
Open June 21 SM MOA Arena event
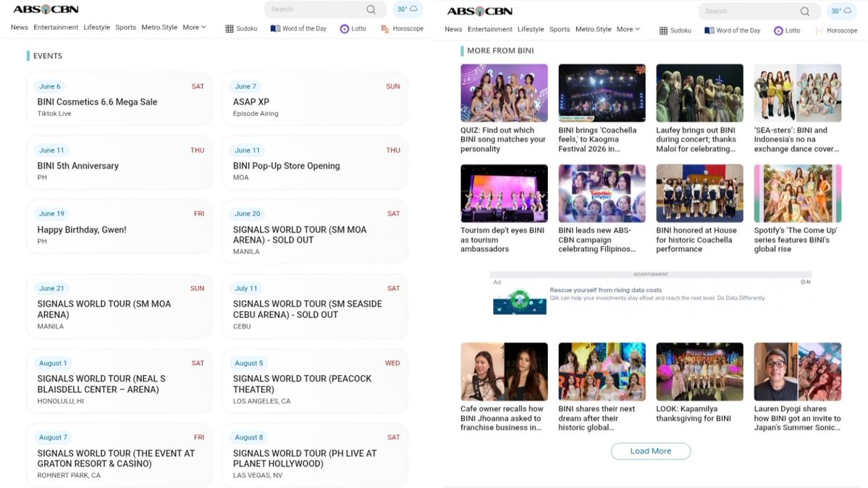pyautogui.click(x=119, y=306)
